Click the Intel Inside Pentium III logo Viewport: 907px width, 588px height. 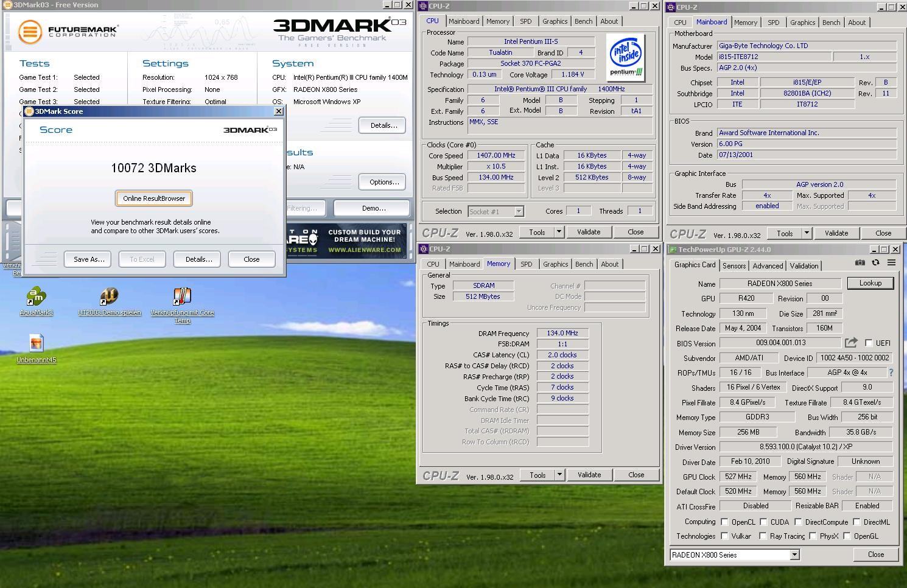pos(626,58)
